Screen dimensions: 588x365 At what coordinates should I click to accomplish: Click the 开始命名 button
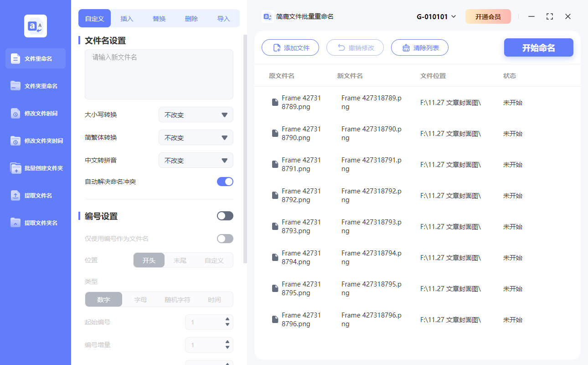point(538,47)
